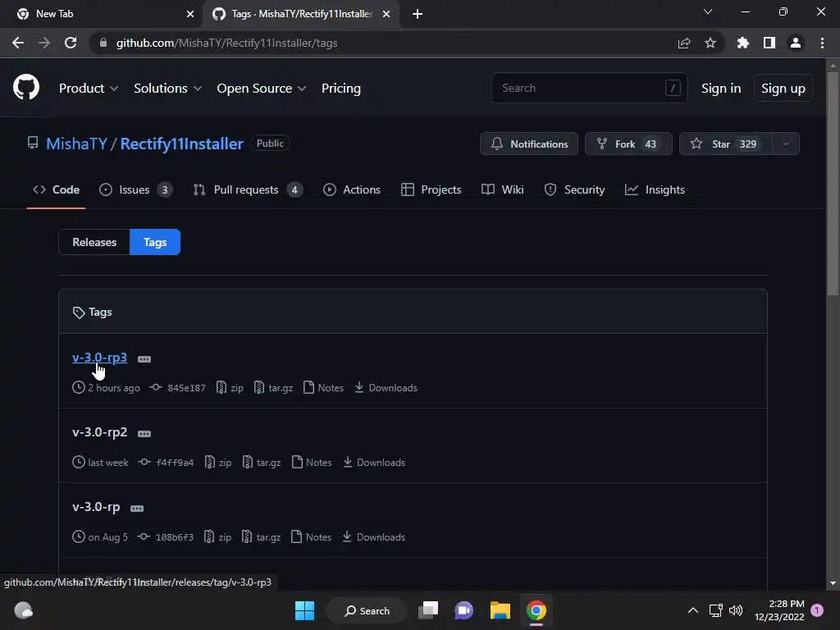Open a new tab with the plus icon
The height and width of the screenshot is (630, 840).
point(418,14)
